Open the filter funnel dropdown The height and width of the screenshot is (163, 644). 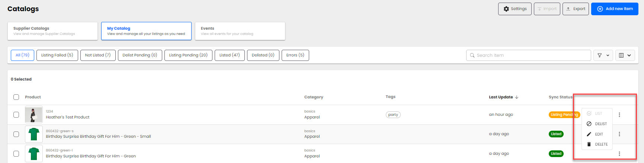coord(603,55)
